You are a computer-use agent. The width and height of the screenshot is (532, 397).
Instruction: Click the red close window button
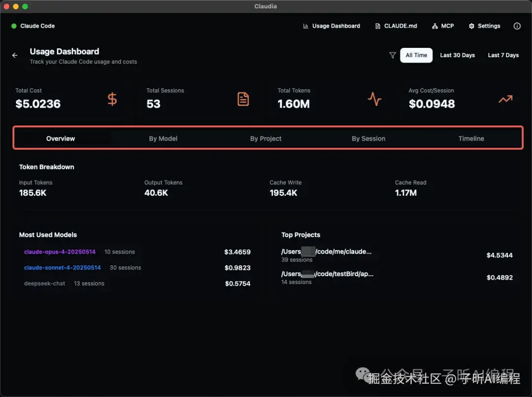click(6, 6)
